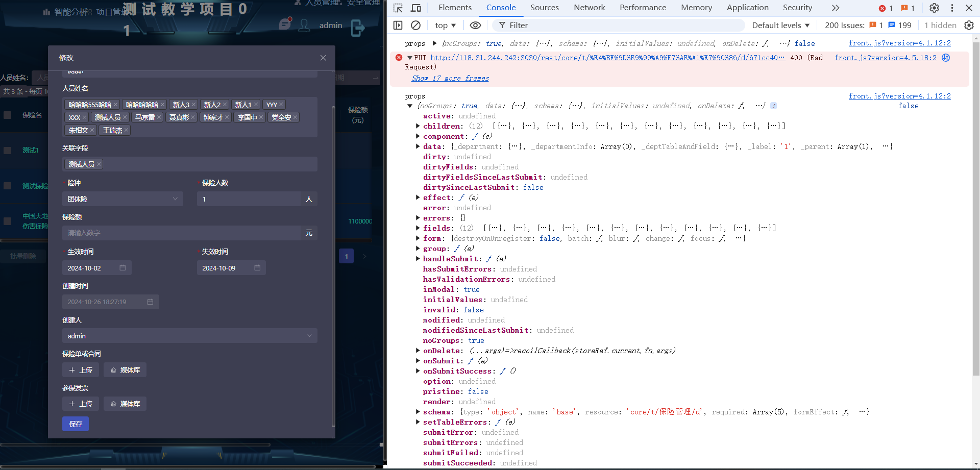Expand the data object entry
Image resolution: width=980 pixels, height=470 pixels.
[418, 146]
